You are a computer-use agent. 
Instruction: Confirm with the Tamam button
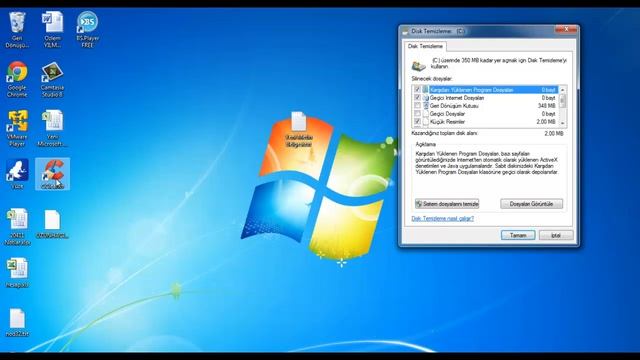point(518,236)
